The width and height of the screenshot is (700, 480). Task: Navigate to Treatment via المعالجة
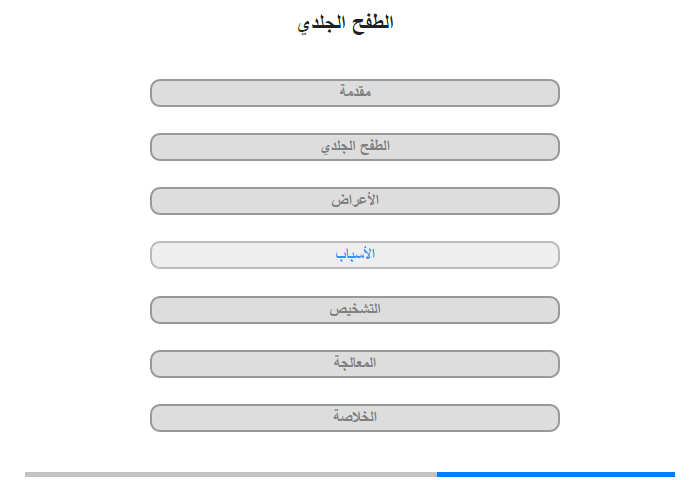coord(354,364)
